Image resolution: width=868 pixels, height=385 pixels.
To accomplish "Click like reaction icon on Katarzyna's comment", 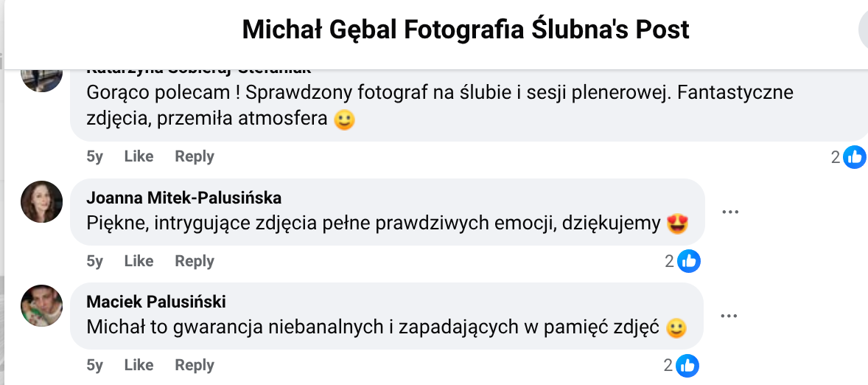I will [x=854, y=156].
